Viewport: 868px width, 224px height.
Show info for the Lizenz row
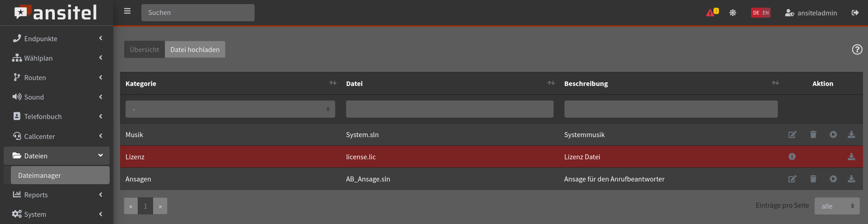click(x=792, y=157)
